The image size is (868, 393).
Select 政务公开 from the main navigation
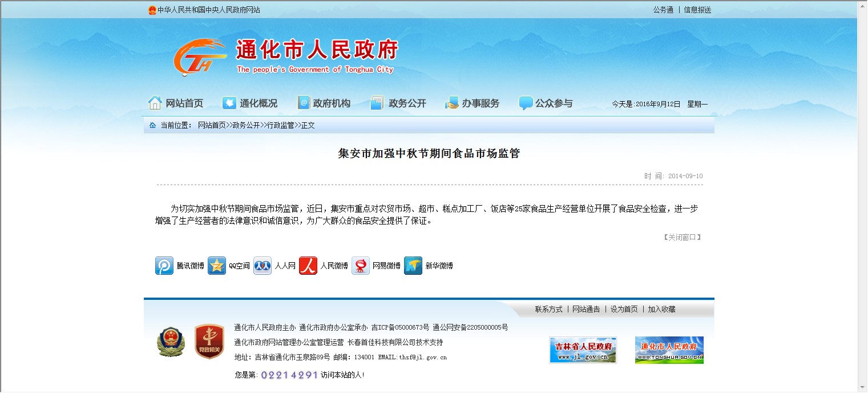coord(398,103)
